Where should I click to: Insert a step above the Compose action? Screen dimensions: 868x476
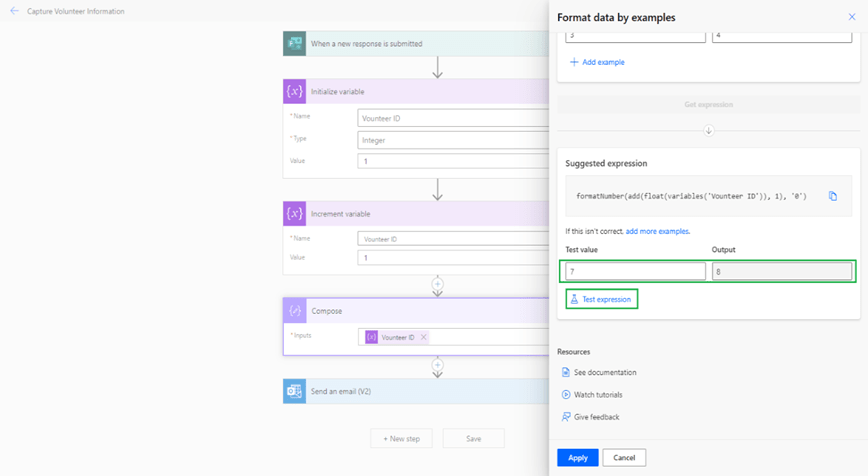click(x=437, y=284)
